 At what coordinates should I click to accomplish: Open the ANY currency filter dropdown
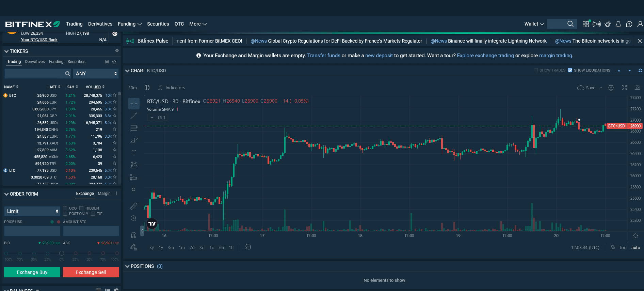click(x=96, y=74)
